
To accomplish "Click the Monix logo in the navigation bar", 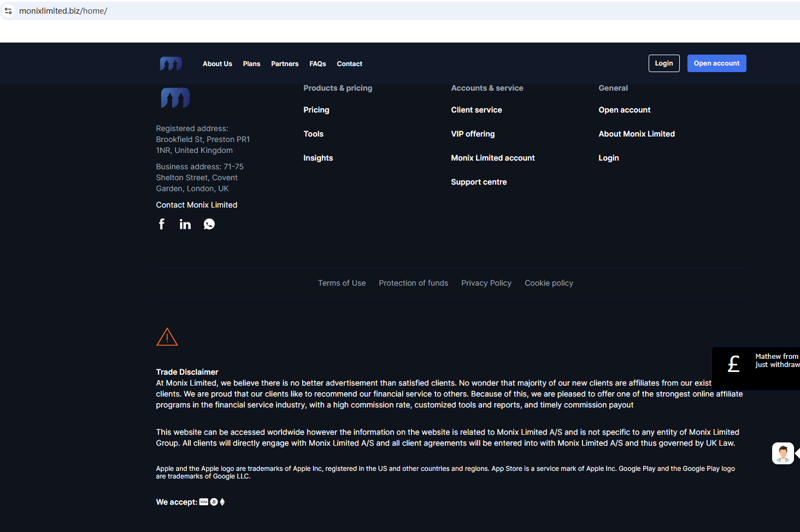I will point(171,64).
